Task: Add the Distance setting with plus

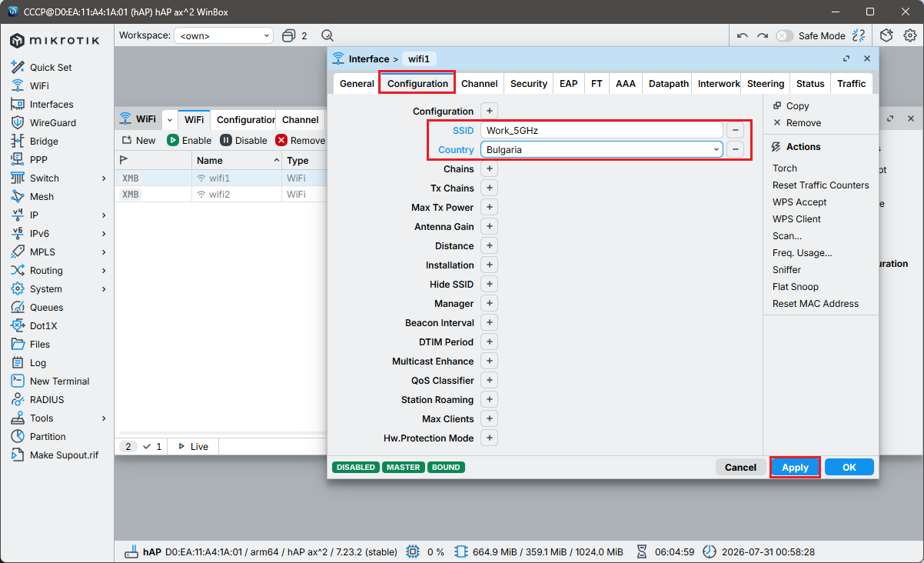Action: (490, 245)
